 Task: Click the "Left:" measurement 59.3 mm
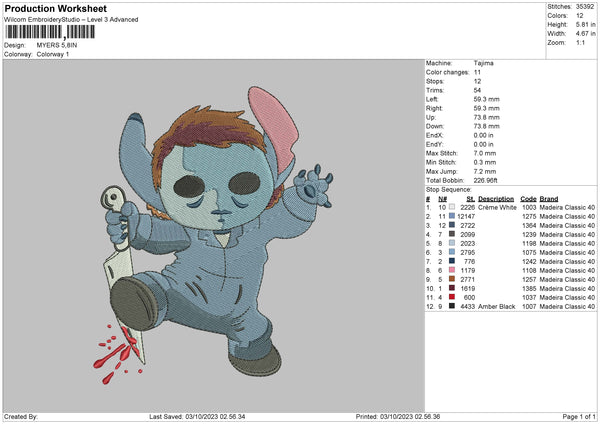pos(486,99)
